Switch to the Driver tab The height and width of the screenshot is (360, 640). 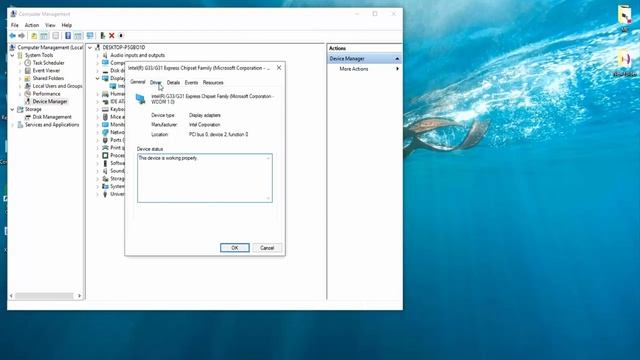click(156, 82)
